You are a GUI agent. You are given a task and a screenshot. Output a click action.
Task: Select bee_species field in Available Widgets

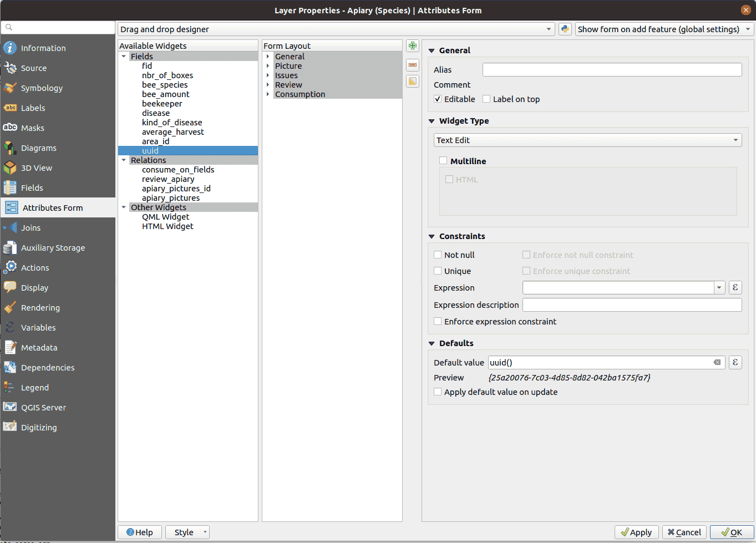click(165, 85)
